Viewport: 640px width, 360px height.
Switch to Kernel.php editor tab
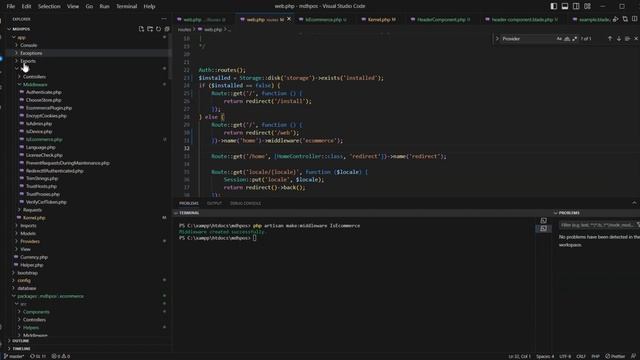(381, 19)
